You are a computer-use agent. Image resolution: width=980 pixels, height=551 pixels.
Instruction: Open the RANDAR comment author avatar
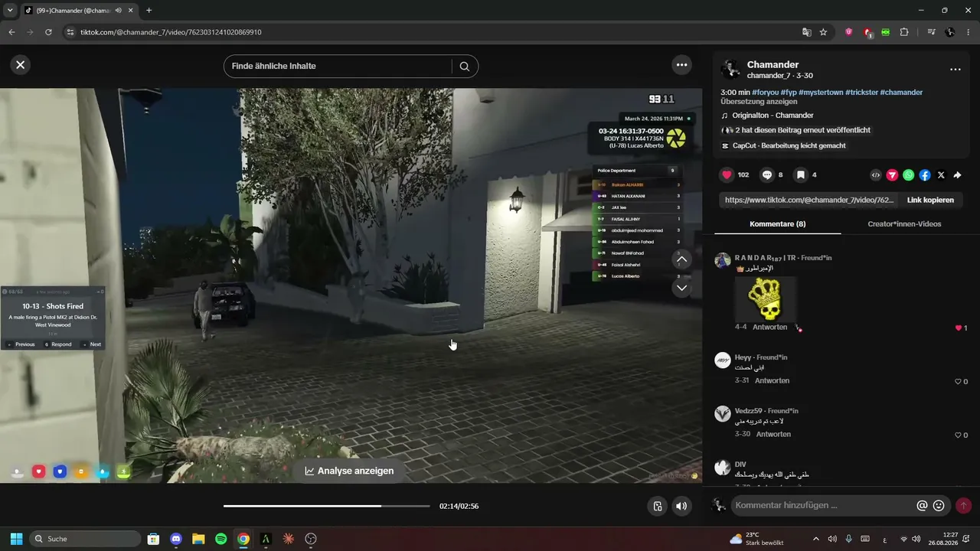(x=723, y=260)
